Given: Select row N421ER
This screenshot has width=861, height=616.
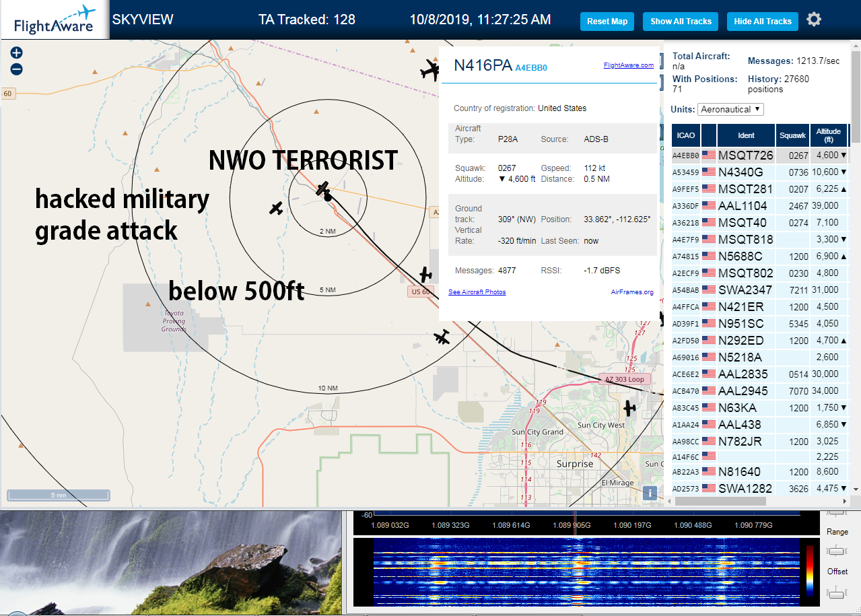Looking at the screenshot, I should (x=759, y=307).
